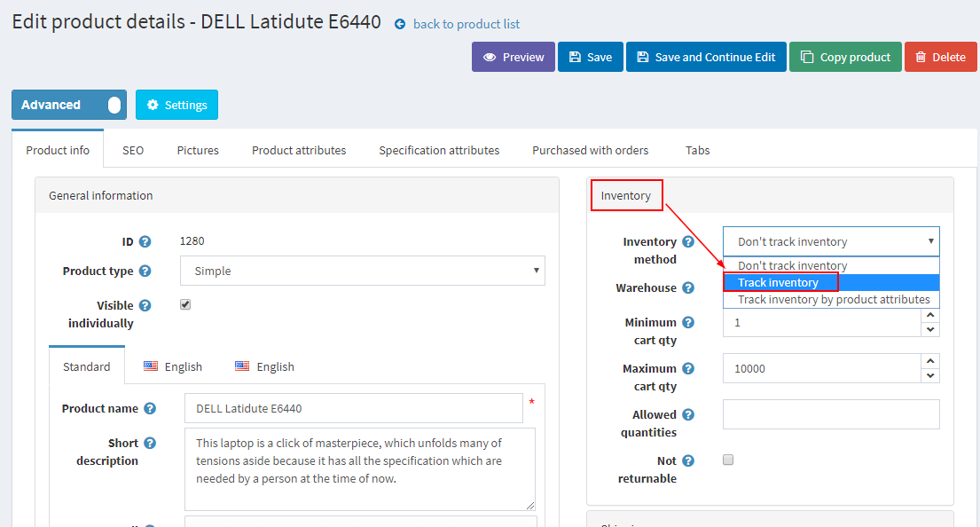Follow the back to product list link
Image resolution: width=980 pixels, height=527 pixels.
coord(466,24)
